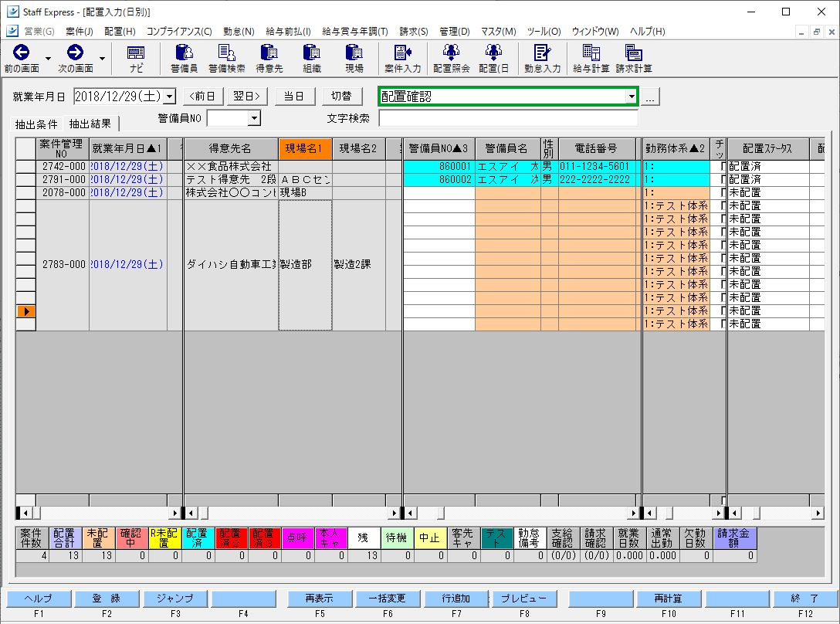Screen dimensions: 840x624
Task: Open the 組織 toolbar icon
Action: coord(312,59)
